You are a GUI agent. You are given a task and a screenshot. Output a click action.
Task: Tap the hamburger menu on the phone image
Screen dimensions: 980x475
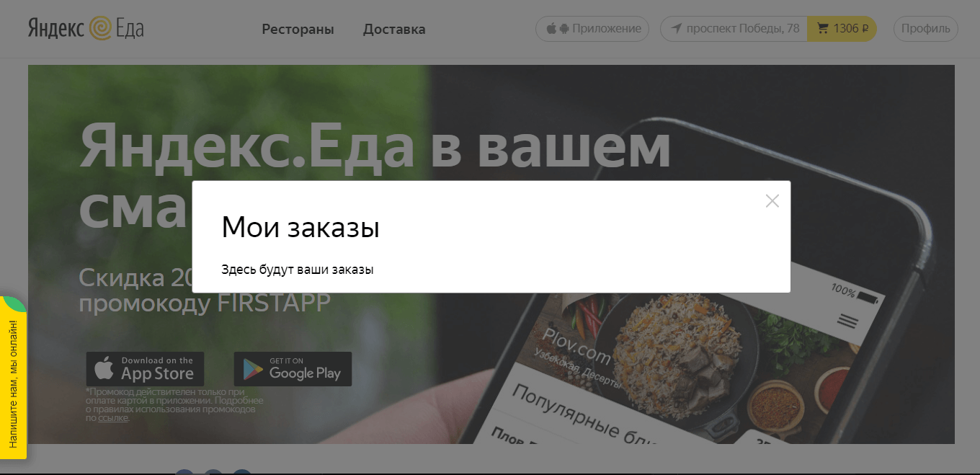tap(847, 321)
